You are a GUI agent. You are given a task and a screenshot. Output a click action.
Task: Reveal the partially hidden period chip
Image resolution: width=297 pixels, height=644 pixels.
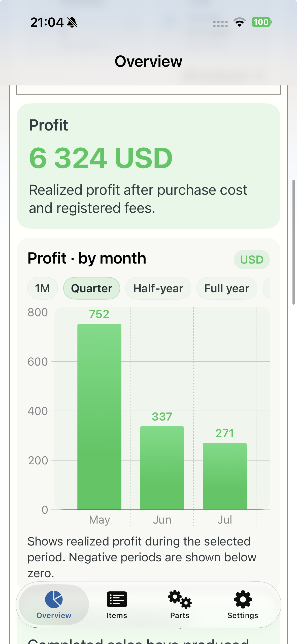[x=266, y=288]
